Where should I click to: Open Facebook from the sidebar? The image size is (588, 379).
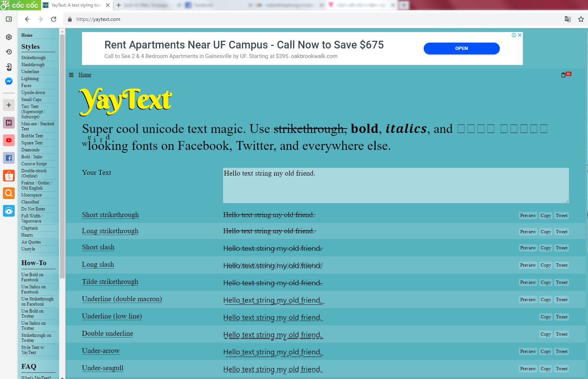(9, 158)
